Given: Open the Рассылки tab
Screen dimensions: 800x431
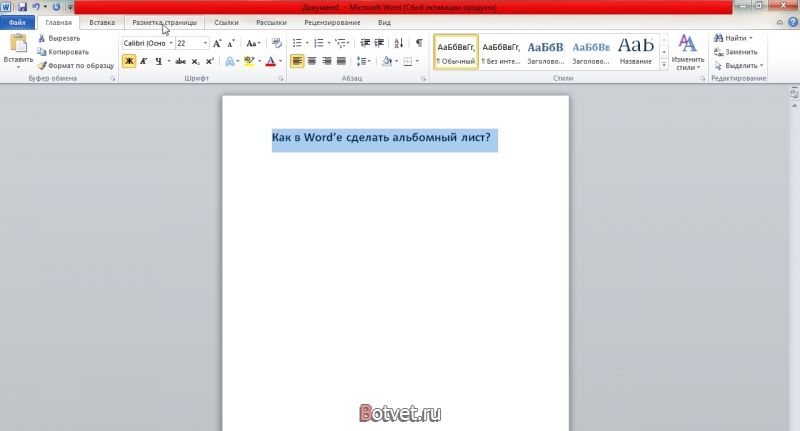Looking at the screenshot, I should pos(271,22).
